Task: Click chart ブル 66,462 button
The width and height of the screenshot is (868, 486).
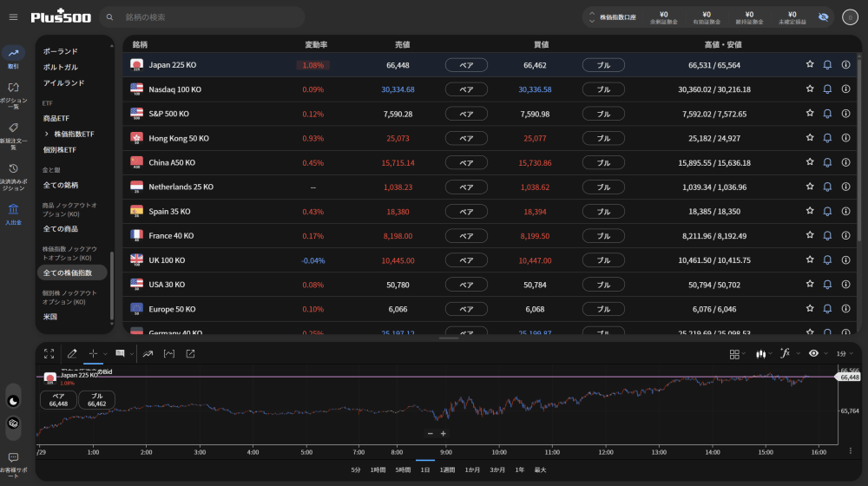Action: [97, 400]
